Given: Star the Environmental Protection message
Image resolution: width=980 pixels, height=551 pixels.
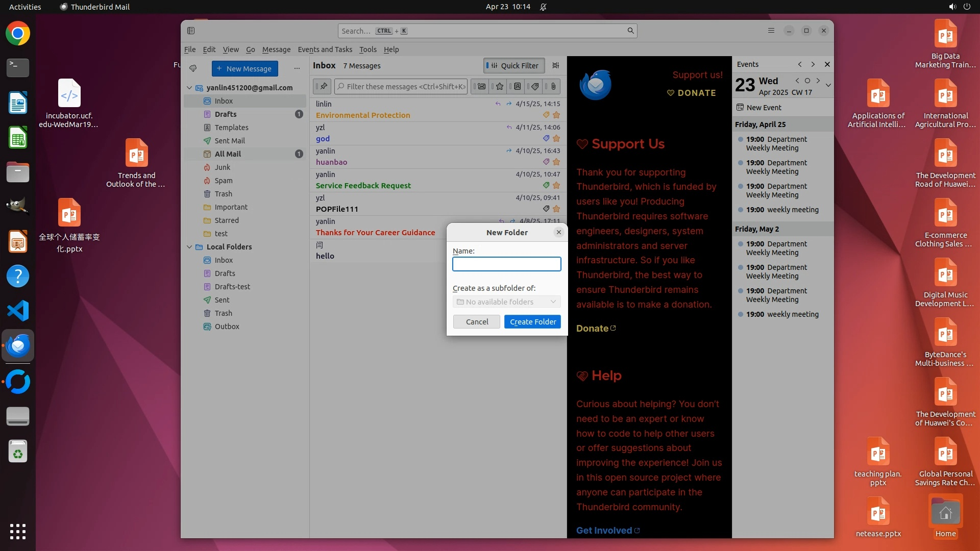Looking at the screenshot, I should point(556,115).
